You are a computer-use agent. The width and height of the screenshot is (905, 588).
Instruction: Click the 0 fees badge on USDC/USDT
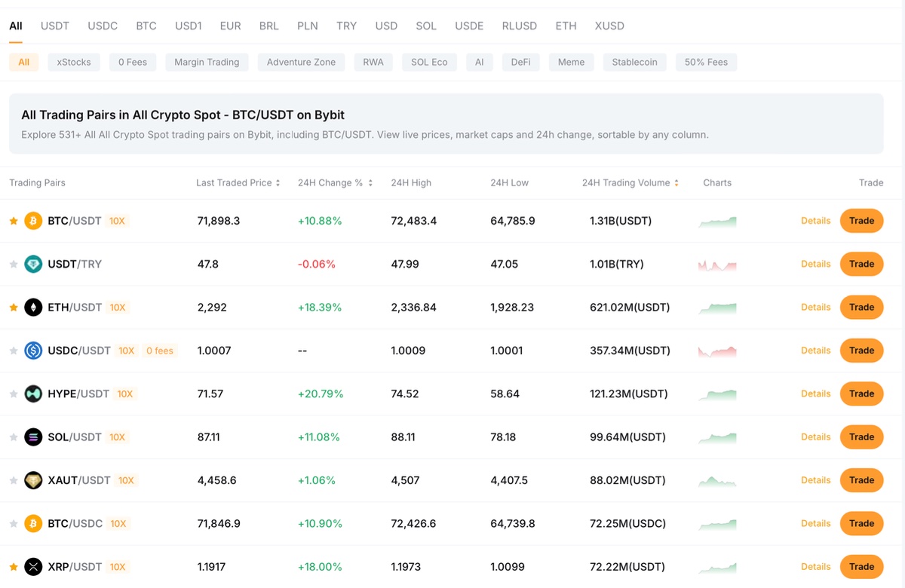pyautogui.click(x=160, y=351)
